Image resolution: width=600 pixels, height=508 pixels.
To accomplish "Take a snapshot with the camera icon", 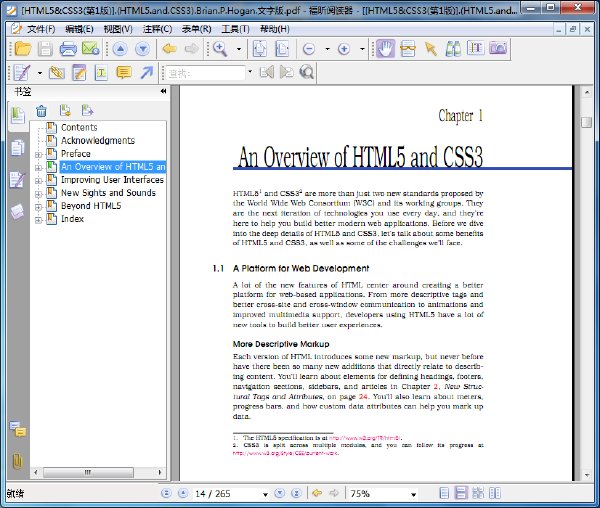I will [498, 48].
